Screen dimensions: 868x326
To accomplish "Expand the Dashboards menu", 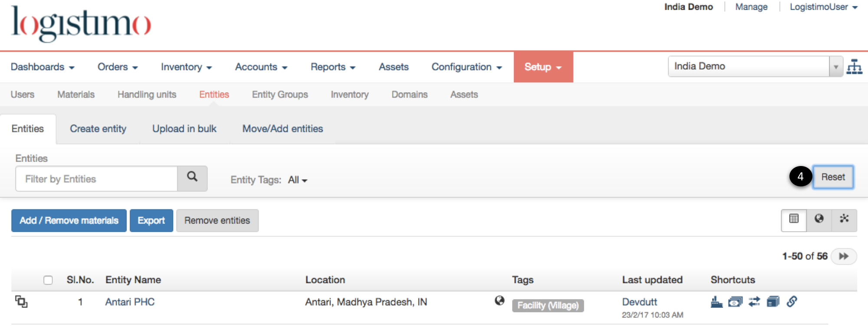I will (x=43, y=67).
